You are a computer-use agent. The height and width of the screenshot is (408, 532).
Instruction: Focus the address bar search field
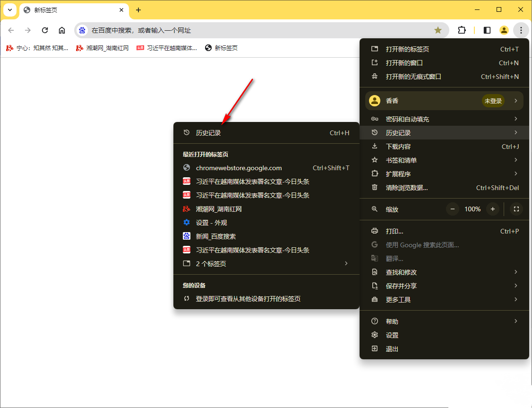pyautogui.click(x=261, y=30)
